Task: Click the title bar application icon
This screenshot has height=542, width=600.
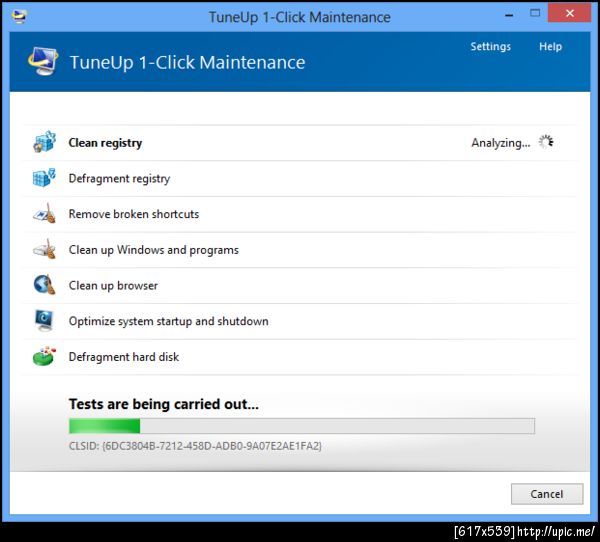Action: click(x=19, y=17)
